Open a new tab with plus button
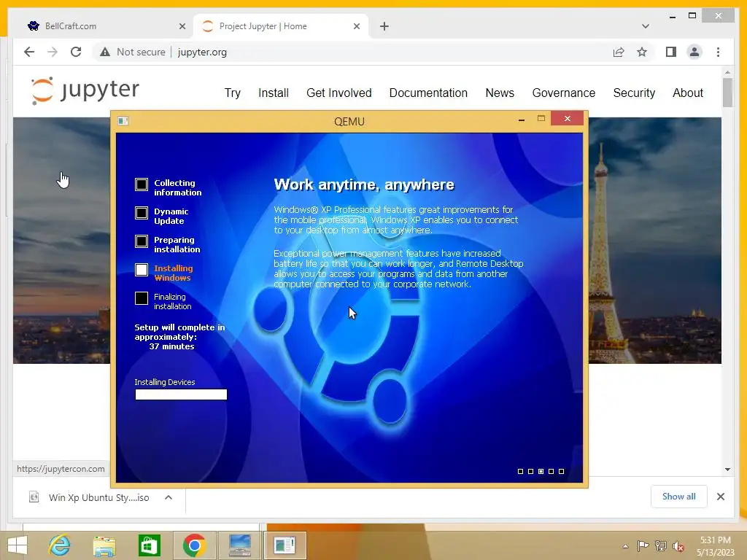This screenshot has height=560, width=747. tap(384, 26)
